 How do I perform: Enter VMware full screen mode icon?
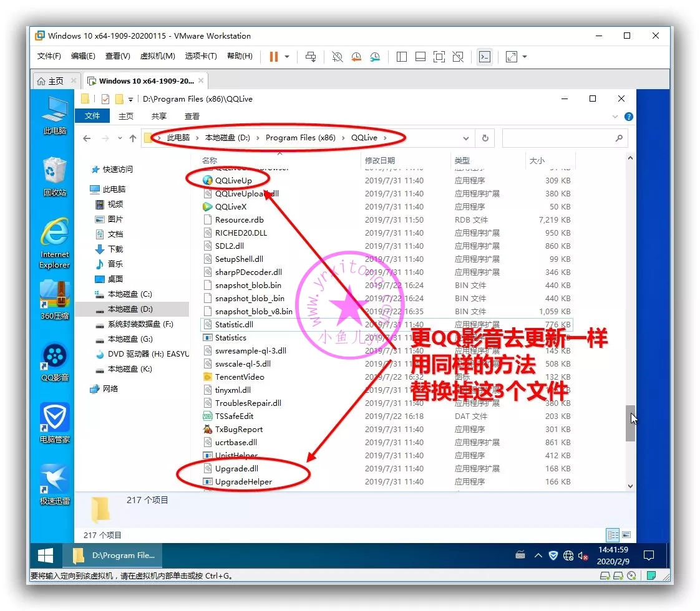[x=439, y=57]
